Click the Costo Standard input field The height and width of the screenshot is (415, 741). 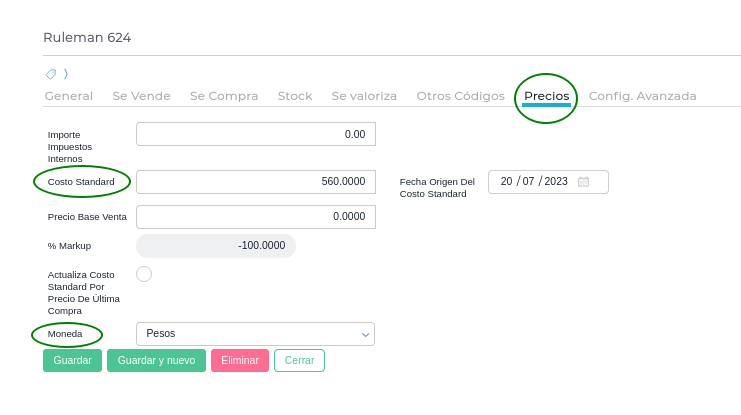tap(256, 182)
